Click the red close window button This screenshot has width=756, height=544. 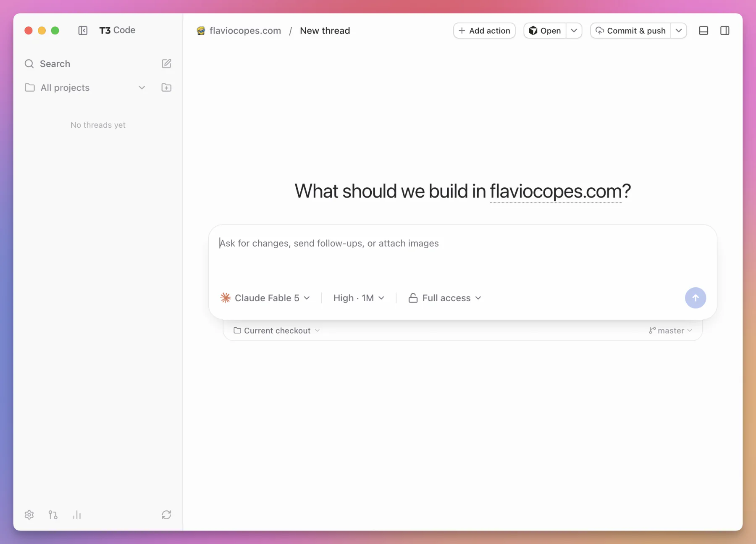tap(29, 31)
